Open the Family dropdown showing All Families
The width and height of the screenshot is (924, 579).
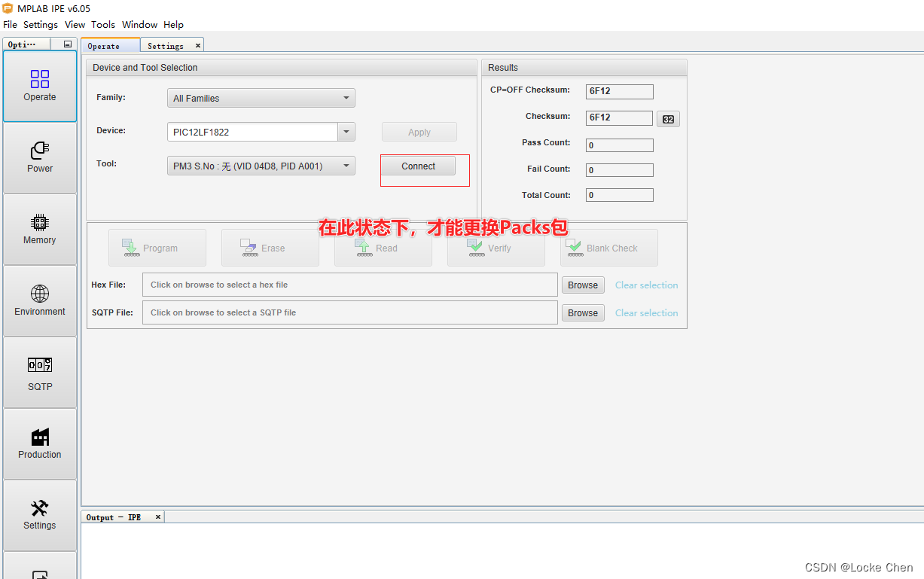click(346, 97)
